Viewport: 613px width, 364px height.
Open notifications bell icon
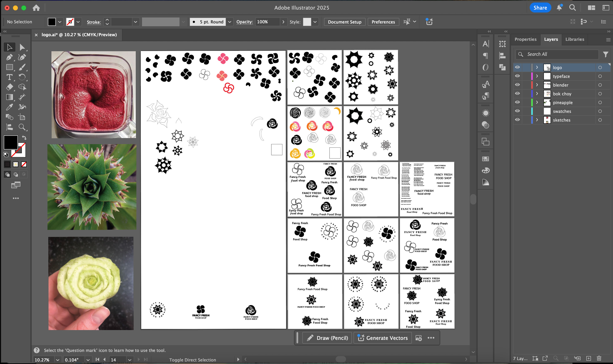tap(559, 8)
